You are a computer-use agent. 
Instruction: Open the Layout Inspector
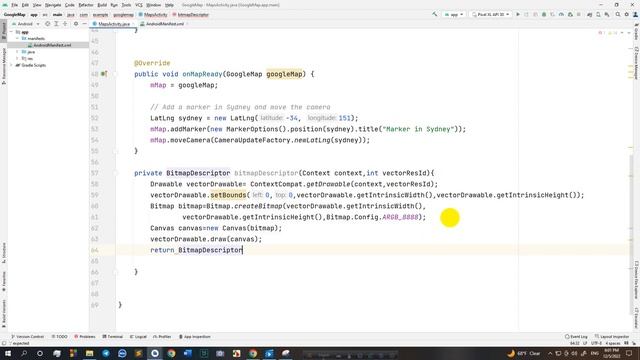pos(611,337)
